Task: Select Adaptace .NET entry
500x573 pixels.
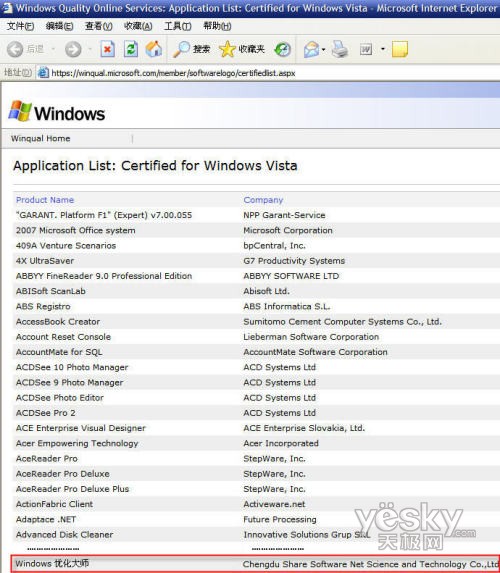Action: tap(46, 520)
